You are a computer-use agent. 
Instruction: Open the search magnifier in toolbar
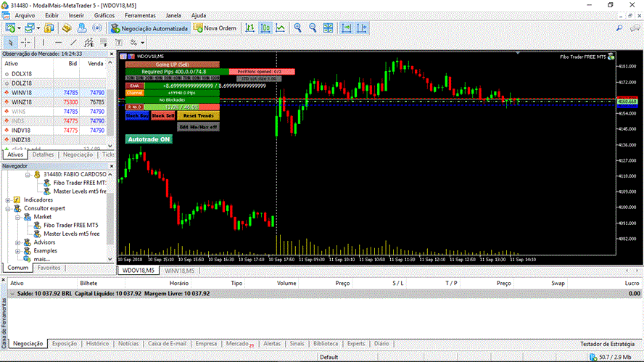619,28
